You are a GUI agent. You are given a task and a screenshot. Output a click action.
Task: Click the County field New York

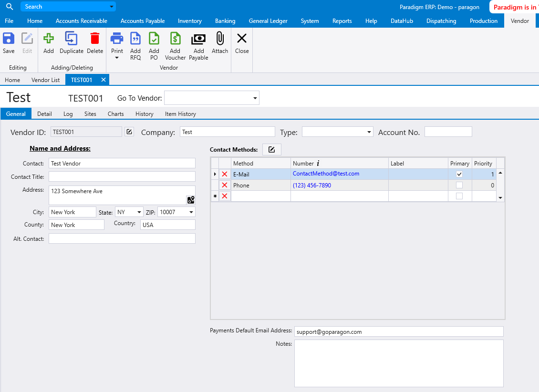(76, 225)
